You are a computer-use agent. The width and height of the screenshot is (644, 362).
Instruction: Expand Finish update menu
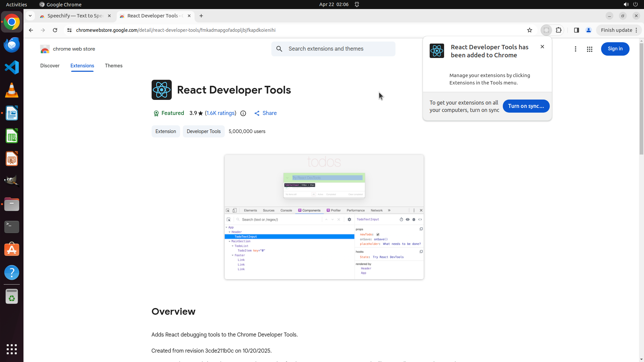coord(619,30)
